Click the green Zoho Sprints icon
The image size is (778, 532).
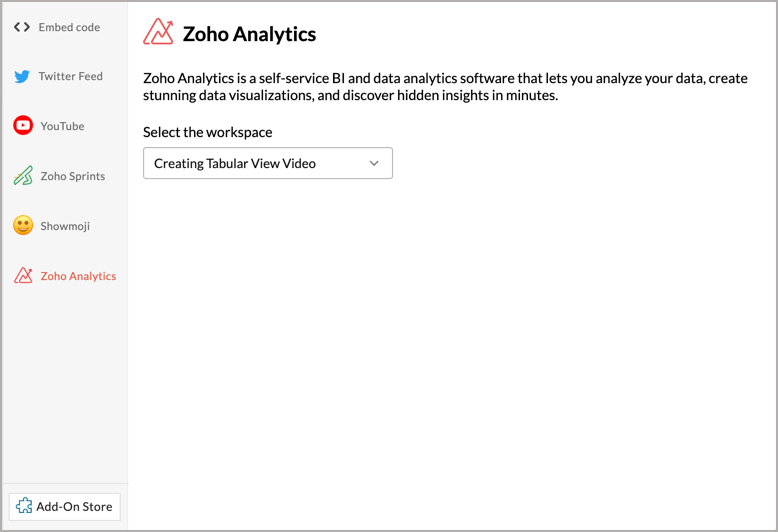pyautogui.click(x=23, y=176)
